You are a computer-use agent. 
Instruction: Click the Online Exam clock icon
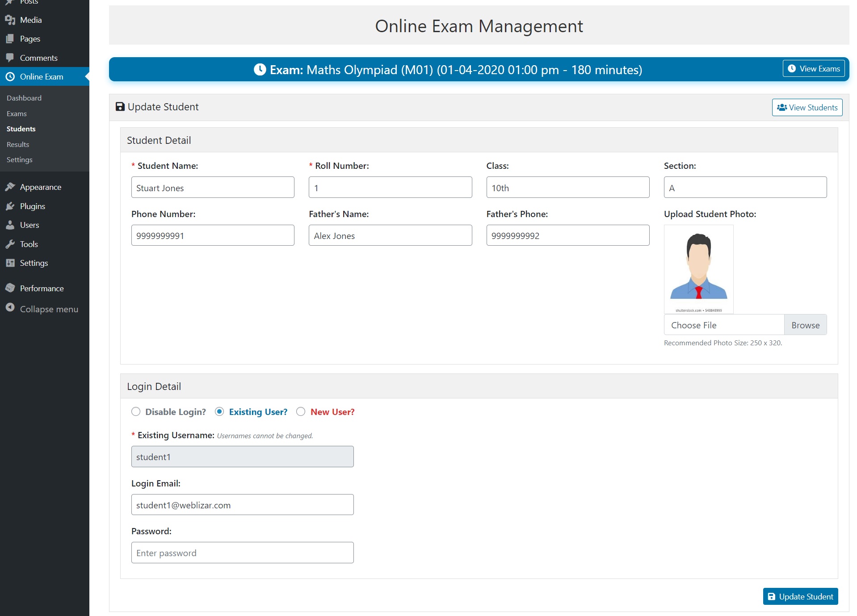tap(10, 77)
